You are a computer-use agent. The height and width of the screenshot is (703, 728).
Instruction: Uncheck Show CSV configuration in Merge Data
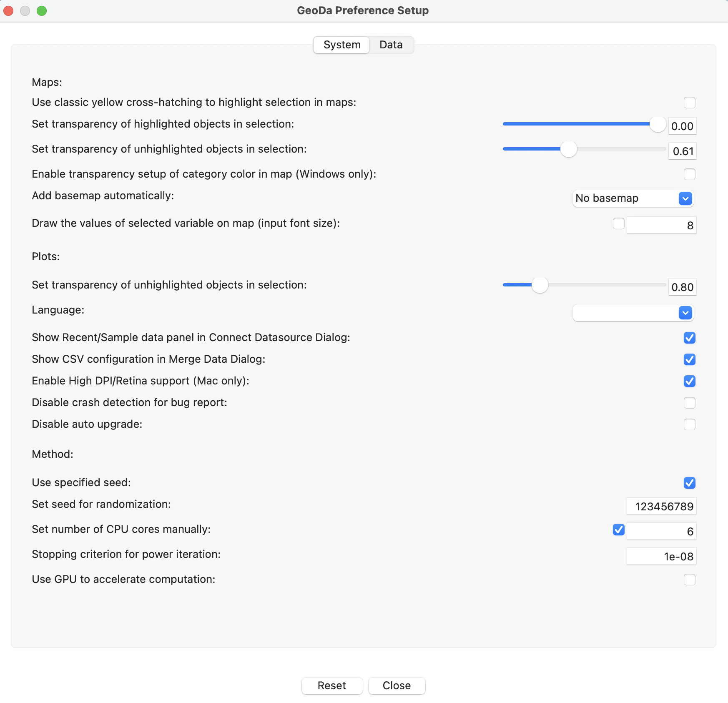[x=690, y=359]
